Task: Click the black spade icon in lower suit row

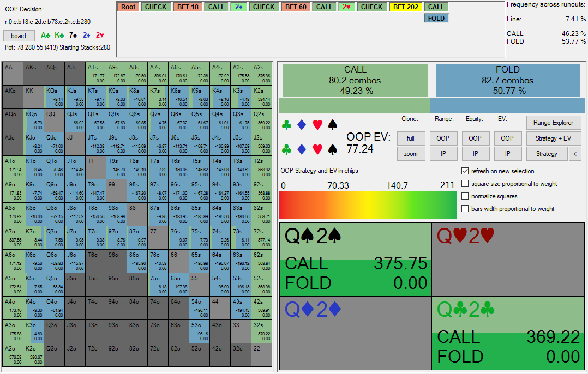Action: 332,149
